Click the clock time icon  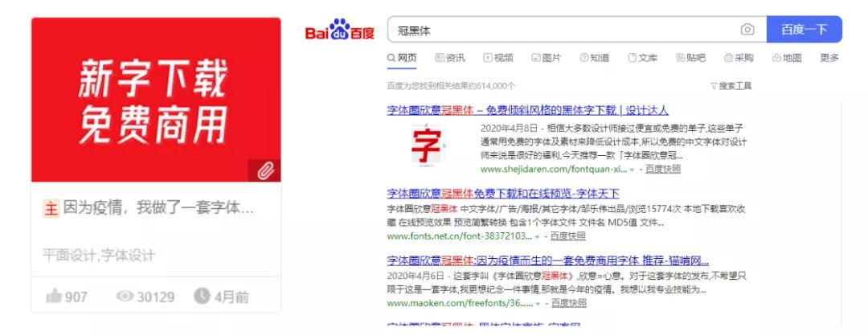[x=202, y=296]
